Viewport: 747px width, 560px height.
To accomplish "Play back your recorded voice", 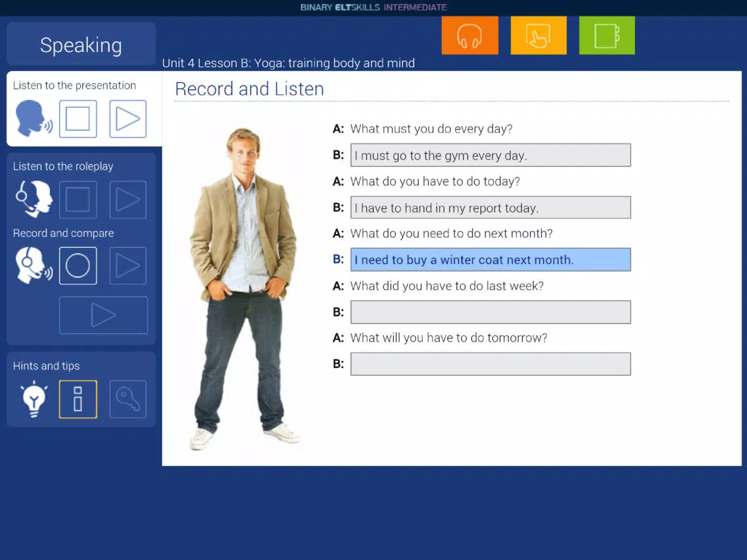I will pyautogui.click(x=128, y=266).
